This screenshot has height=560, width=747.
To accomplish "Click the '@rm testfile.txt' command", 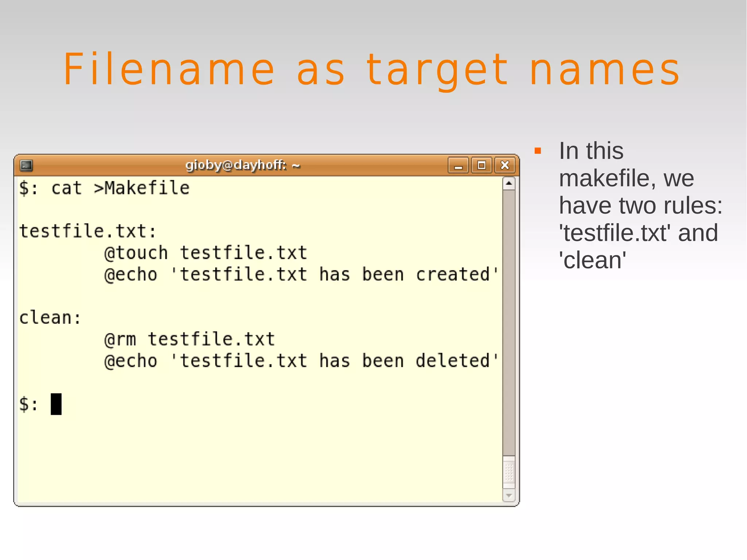I will click(x=189, y=339).
